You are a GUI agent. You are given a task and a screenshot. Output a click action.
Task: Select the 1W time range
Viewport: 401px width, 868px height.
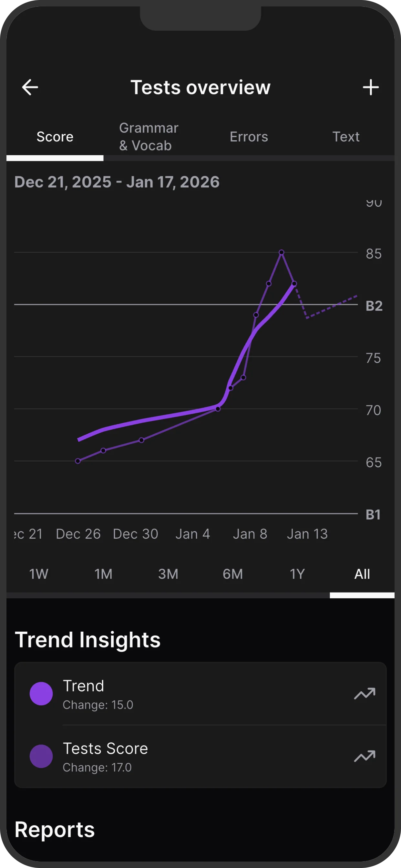(39, 574)
